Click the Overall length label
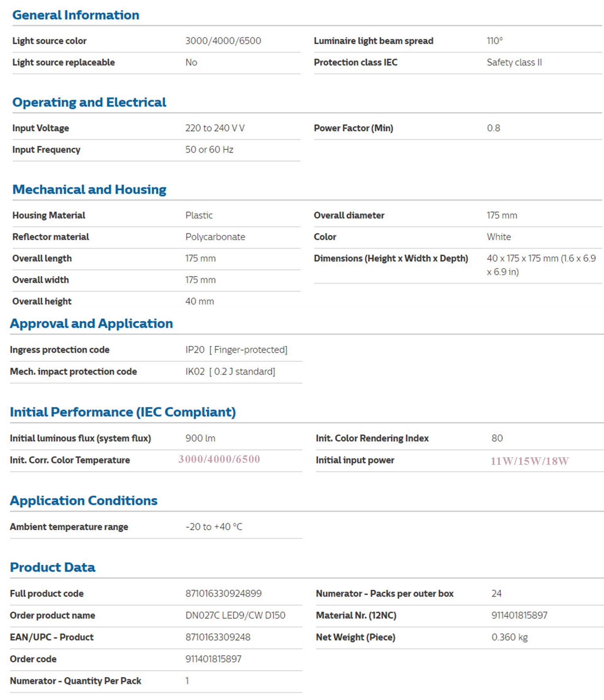The height and width of the screenshot is (700, 604). [x=42, y=258]
